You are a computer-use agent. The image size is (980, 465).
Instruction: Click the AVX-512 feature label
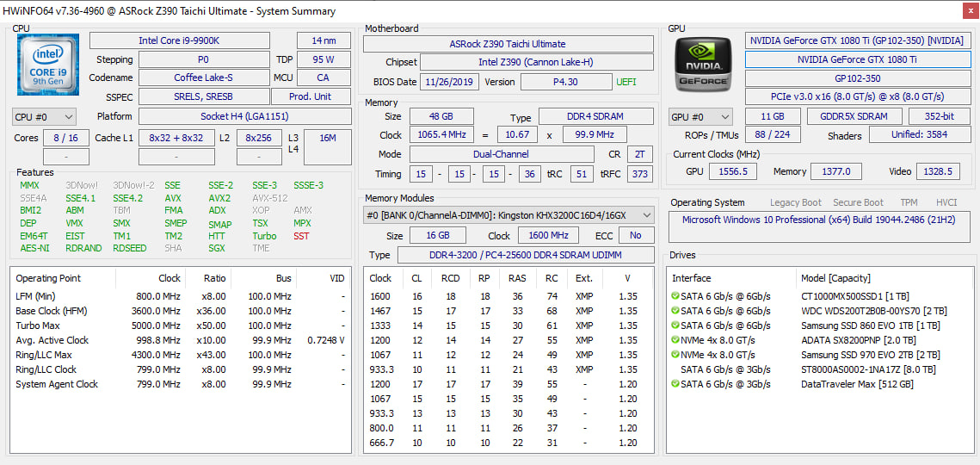coord(269,198)
